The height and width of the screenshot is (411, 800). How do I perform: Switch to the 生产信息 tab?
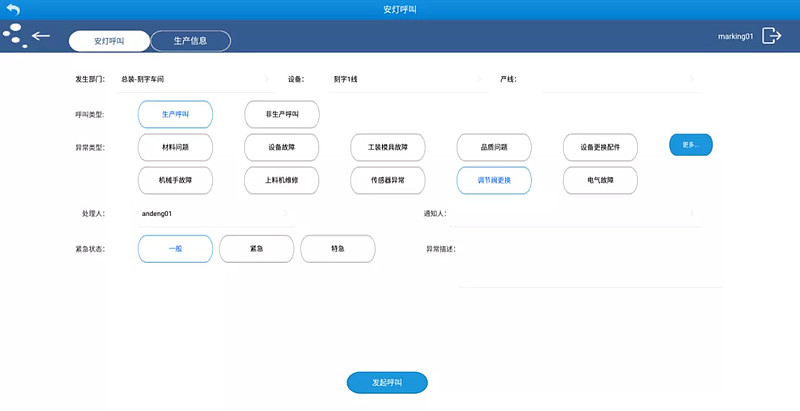coord(190,41)
